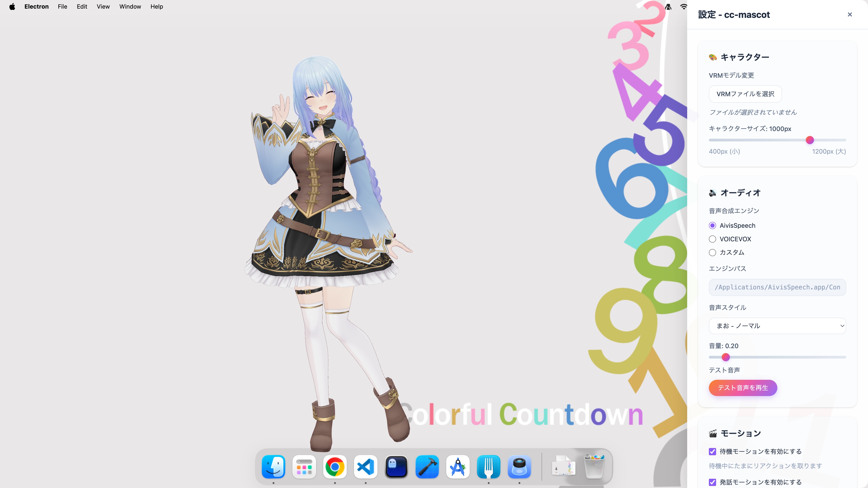Click the キャラクターサイズ slider handle
Viewport: 868px width, 488px height.
point(810,140)
